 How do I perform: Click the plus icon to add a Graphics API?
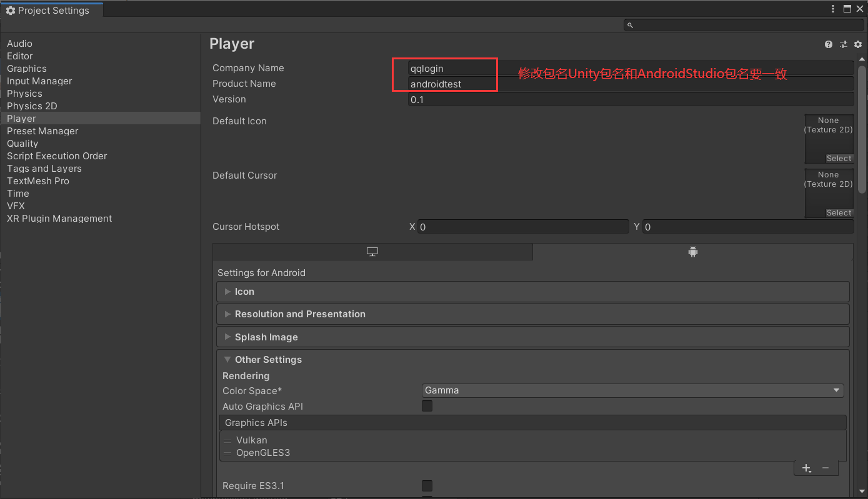(x=806, y=468)
